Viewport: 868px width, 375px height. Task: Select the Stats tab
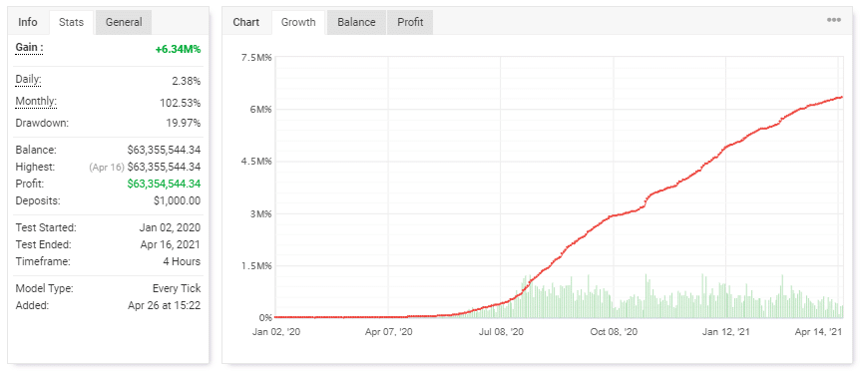coord(72,22)
